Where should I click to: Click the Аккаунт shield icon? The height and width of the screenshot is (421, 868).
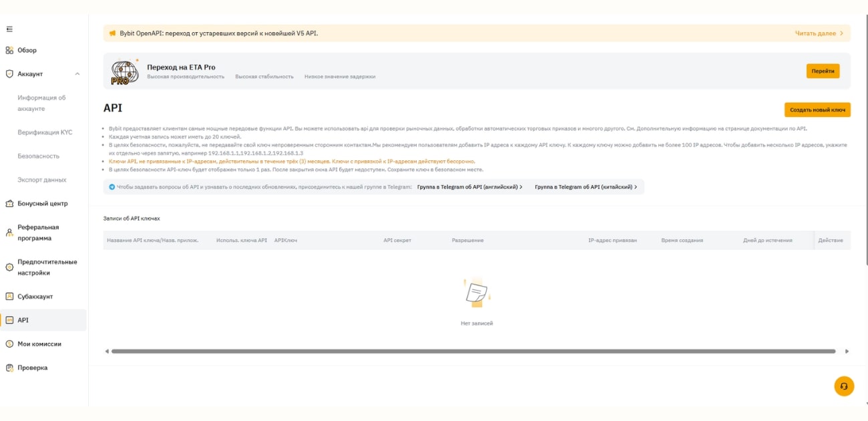tap(9, 74)
